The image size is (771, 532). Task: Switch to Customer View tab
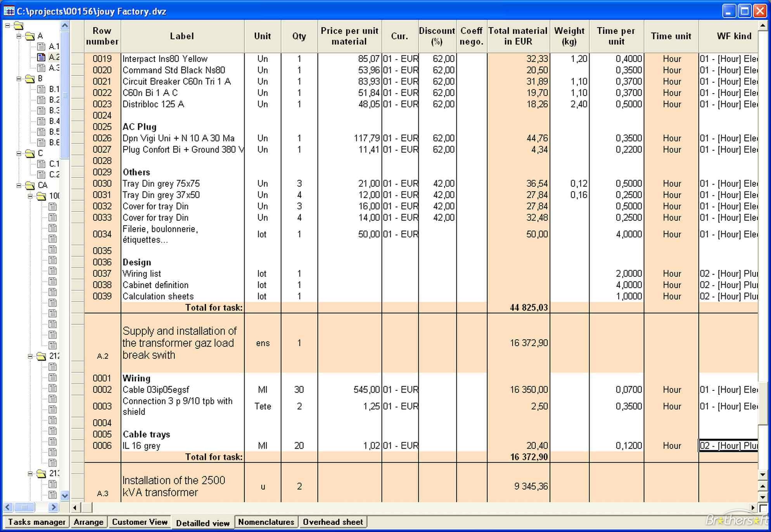(140, 522)
